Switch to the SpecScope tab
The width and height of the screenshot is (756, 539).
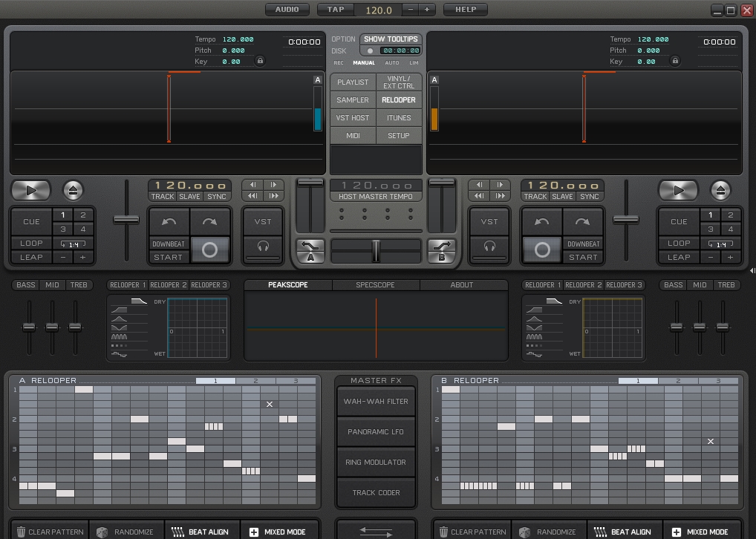tap(376, 285)
